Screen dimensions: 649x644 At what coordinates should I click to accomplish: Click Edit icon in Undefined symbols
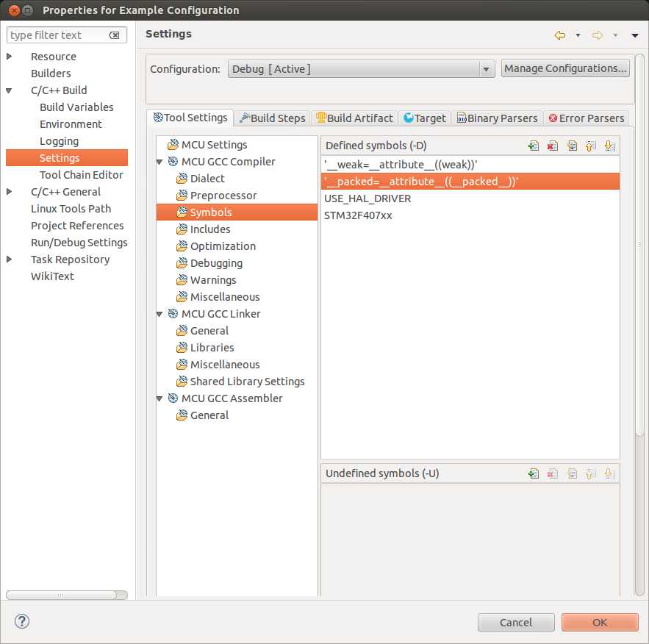point(572,473)
